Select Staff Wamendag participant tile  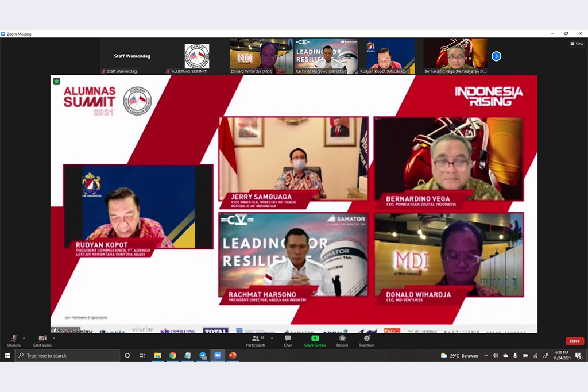point(131,56)
